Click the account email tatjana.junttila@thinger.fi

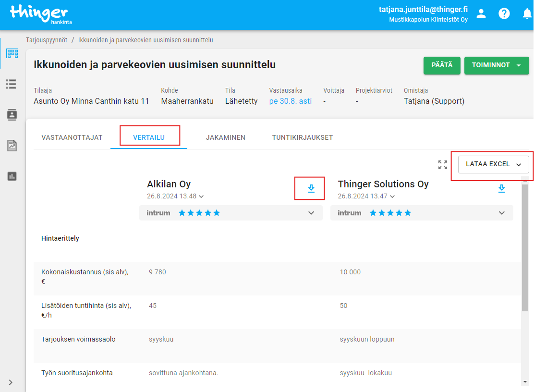(x=423, y=10)
